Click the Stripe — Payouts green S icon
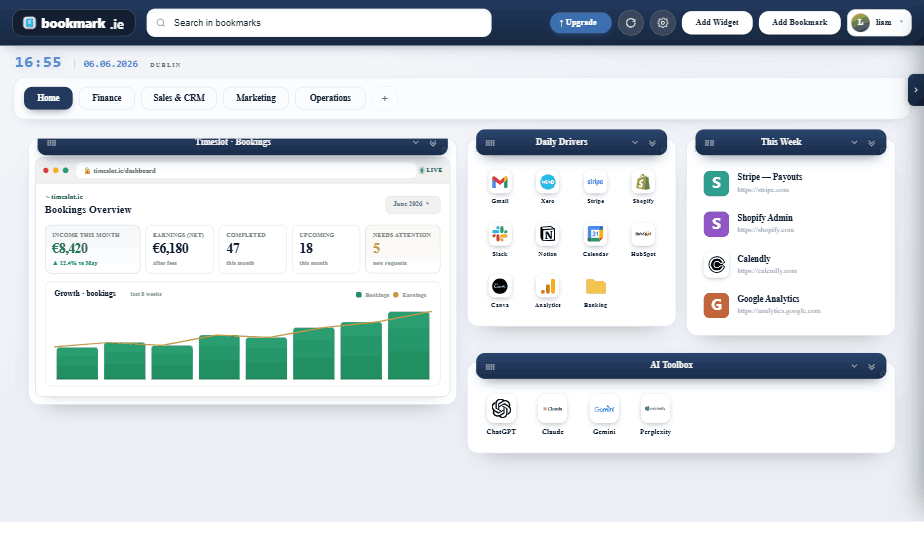This screenshot has width=924, height=540. (x=716, y=183)
